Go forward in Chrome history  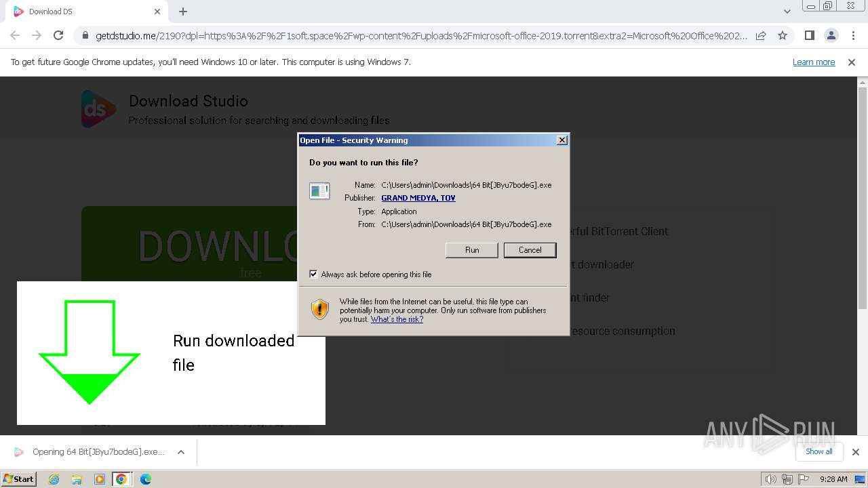pyautogui.click(x=37, y=35)
